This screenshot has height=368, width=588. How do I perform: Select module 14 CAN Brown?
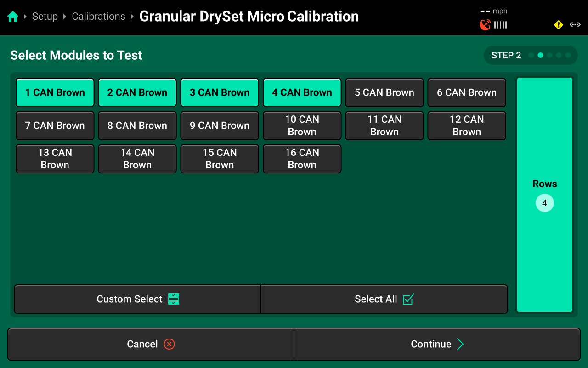(x=137, y=159)
